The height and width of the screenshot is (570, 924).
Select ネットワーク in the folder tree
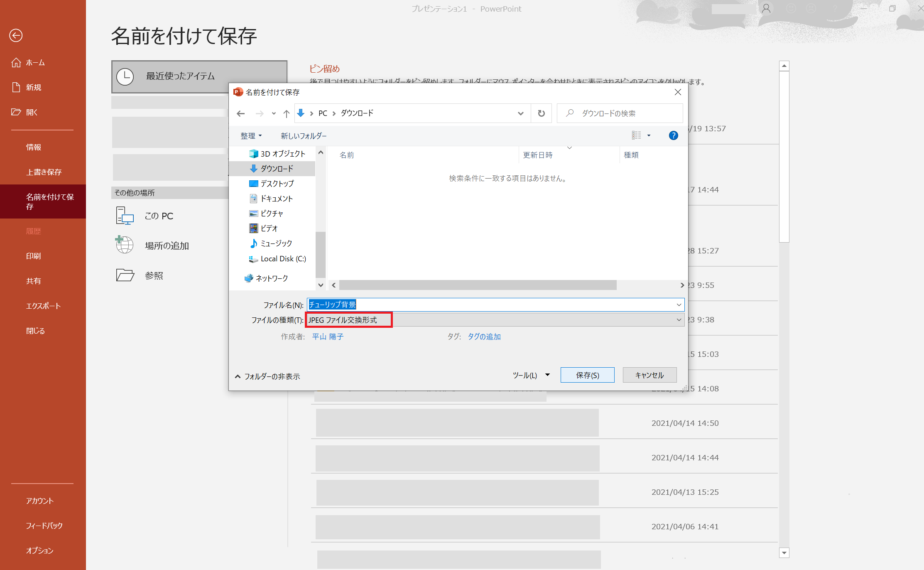tap(266, 278)
